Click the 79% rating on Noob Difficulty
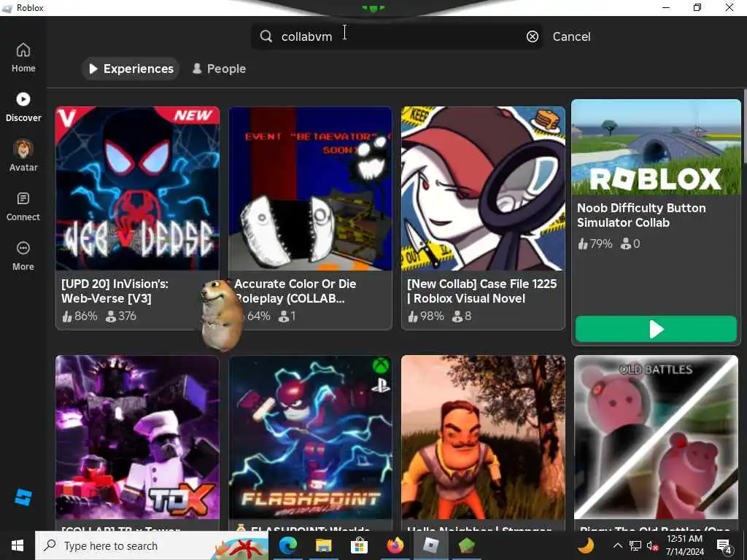Screen dimensions: 747x560 click(595, 244)
